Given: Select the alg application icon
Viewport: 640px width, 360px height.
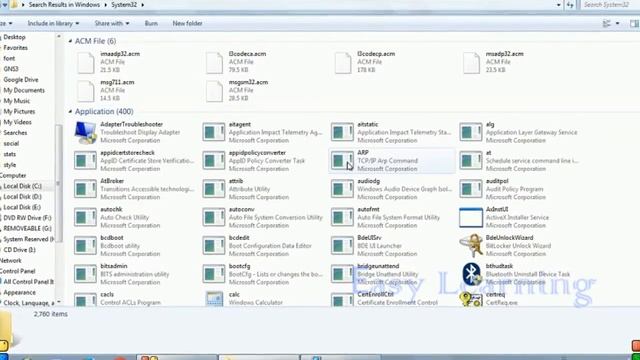Looking at the screenshot, I should coord(471,133).
